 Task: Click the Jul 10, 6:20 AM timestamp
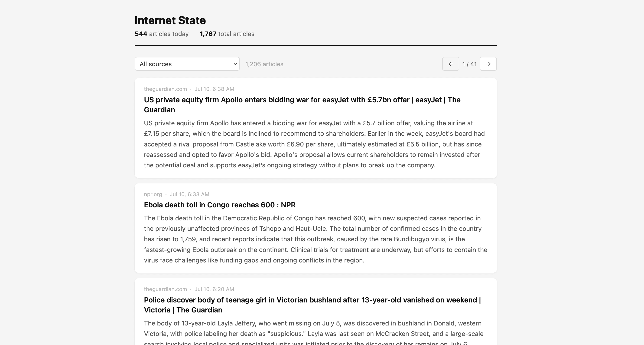tap(214, 289)
